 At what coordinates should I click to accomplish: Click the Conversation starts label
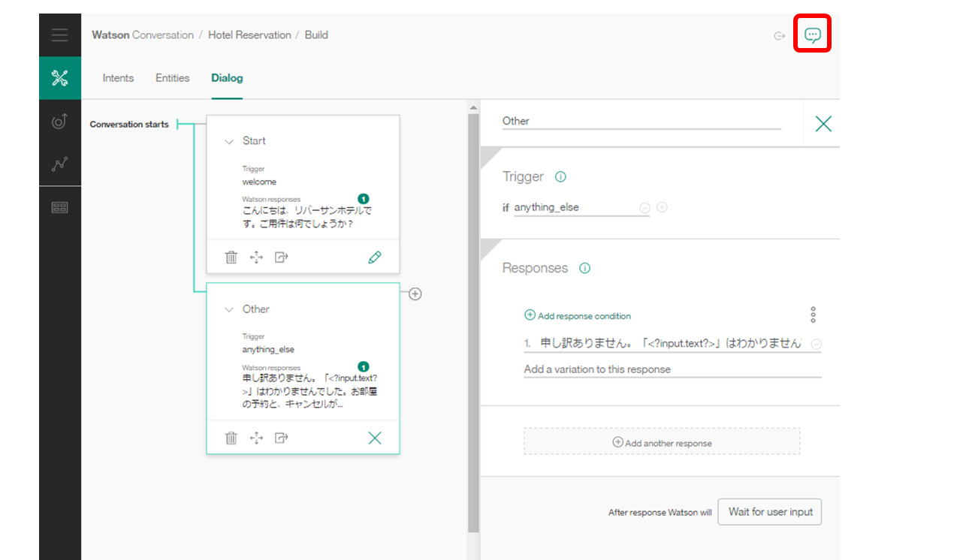pos(129,125)
